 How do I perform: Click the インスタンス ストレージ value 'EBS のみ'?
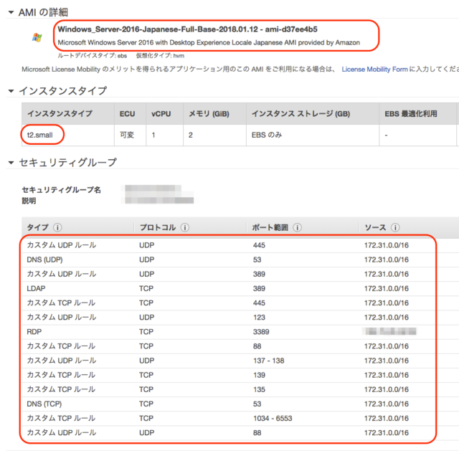pyautogui.click(x=267, y=135)
